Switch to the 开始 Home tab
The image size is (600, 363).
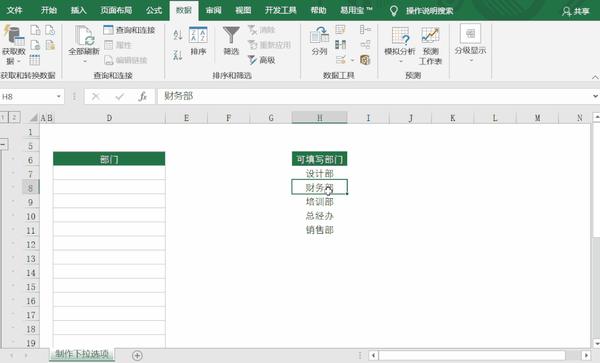49,10
